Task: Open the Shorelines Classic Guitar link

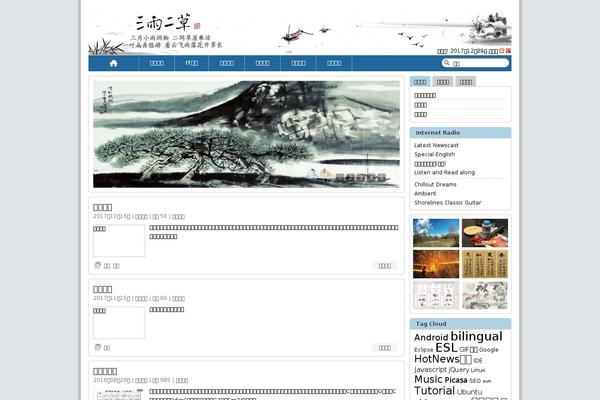Action: point(448,203)
